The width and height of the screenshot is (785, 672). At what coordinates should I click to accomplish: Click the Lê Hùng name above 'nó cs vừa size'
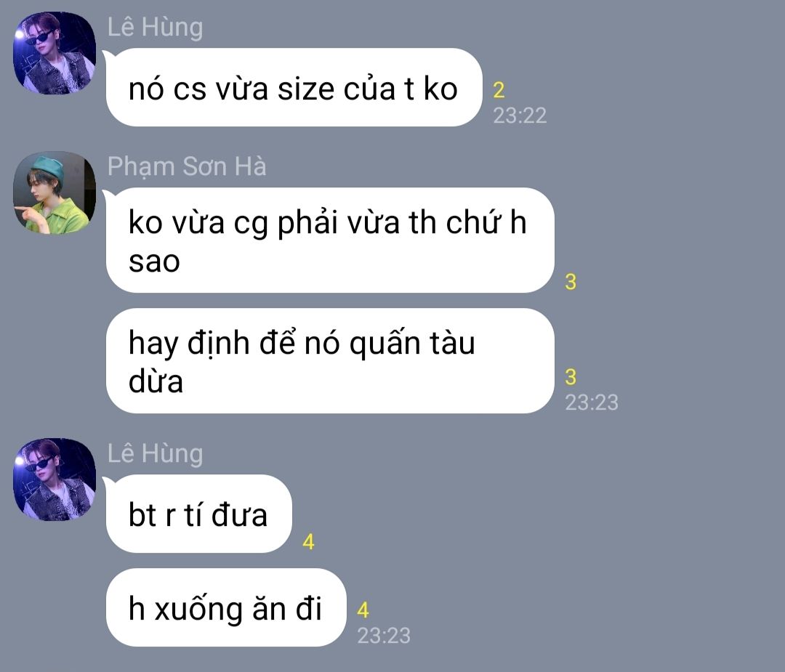point(156,27)
